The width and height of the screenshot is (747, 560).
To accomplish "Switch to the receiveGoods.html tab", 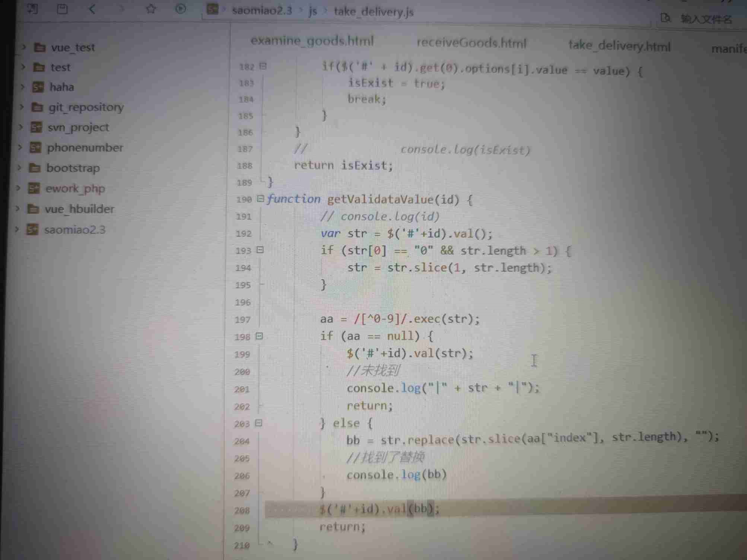I will pos(471,43).
